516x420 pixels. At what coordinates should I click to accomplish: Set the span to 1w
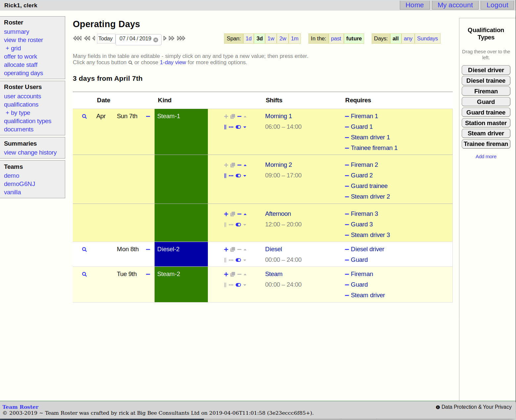[x=271, y=39]
